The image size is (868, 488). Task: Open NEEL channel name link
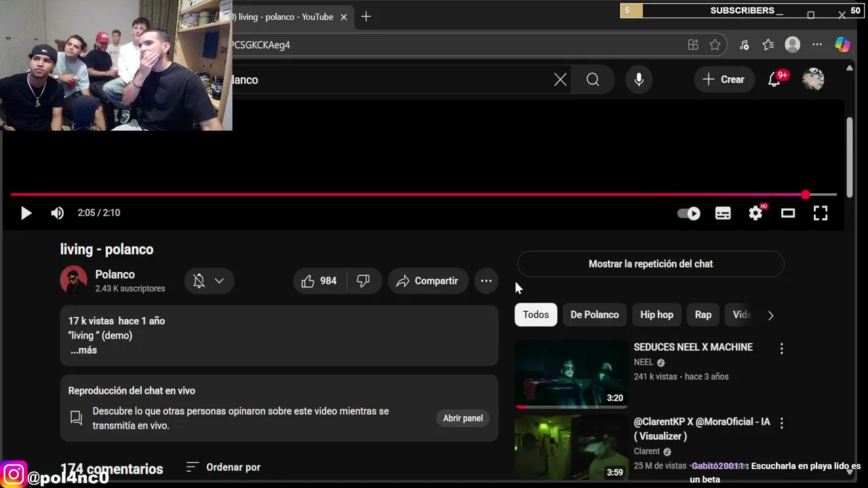(x=644, y=363)
